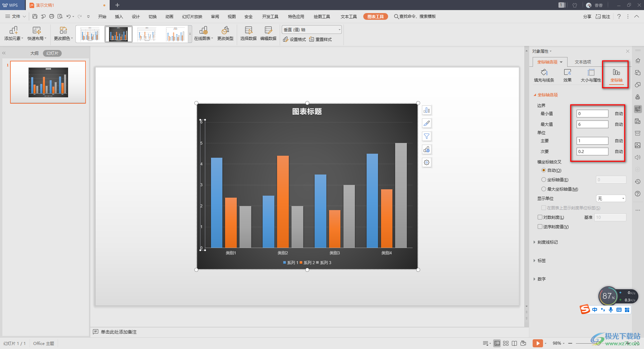This screenshot has width=644, height=349.
Task: Click the history icon in right sidebar
Action: (x=638, y=182)
